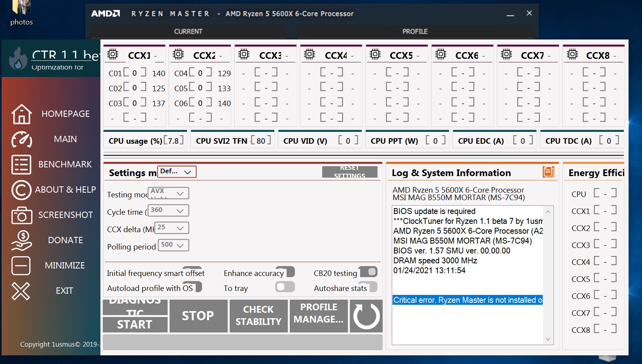Click the CPU TDC (A) value field
This screenshot has height=364, width=642.
[609, 141]
